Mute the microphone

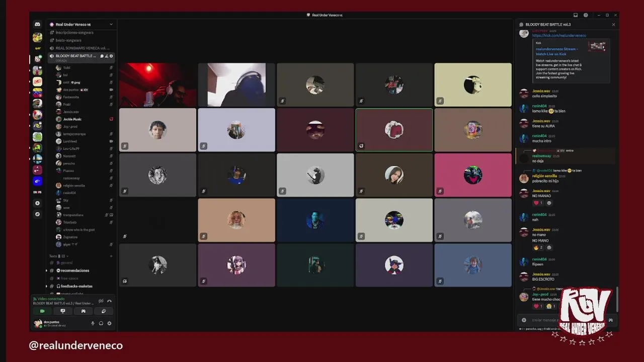point(93,323)
